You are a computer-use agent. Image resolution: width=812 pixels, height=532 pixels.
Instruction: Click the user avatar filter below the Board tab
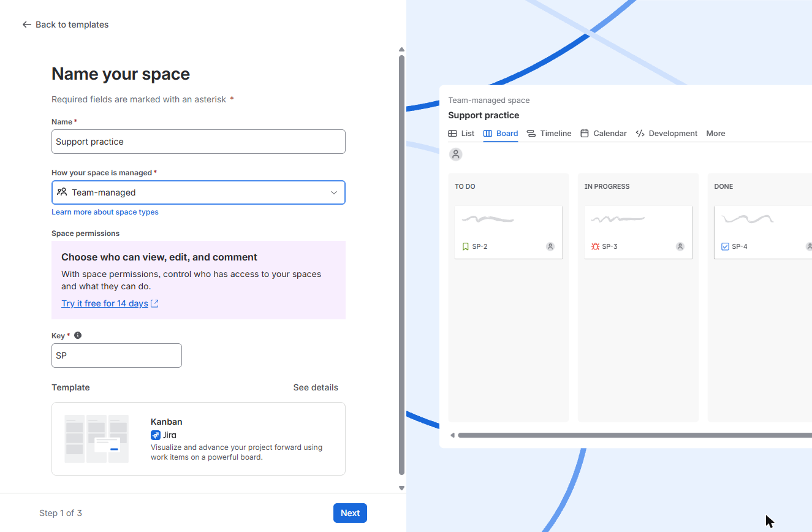[x=455, y=154]
